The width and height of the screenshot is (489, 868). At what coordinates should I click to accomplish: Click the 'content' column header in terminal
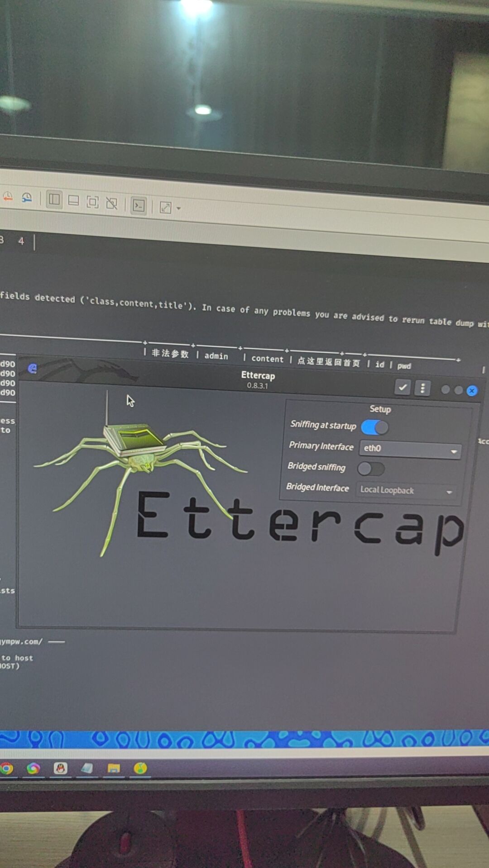(x=267, y=359)
